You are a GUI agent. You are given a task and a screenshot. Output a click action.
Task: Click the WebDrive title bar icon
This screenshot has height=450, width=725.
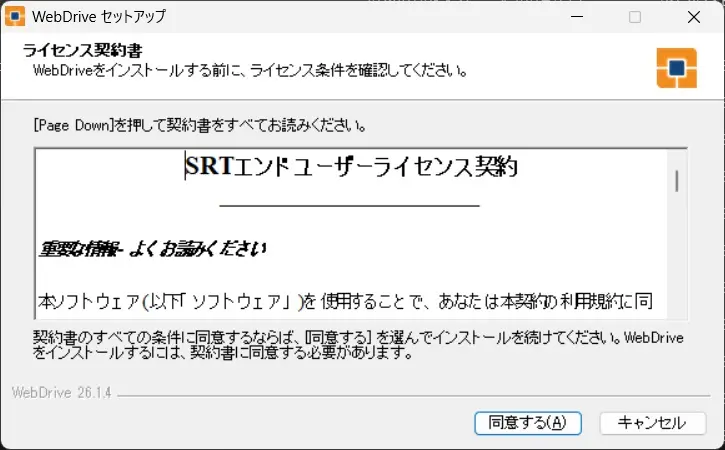(x=14, y=17)
